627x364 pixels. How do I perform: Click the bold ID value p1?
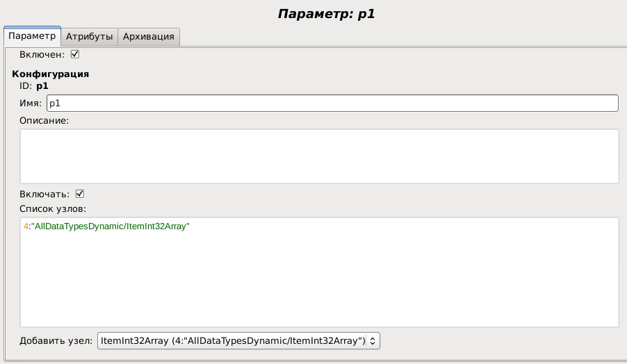point(42,86)
